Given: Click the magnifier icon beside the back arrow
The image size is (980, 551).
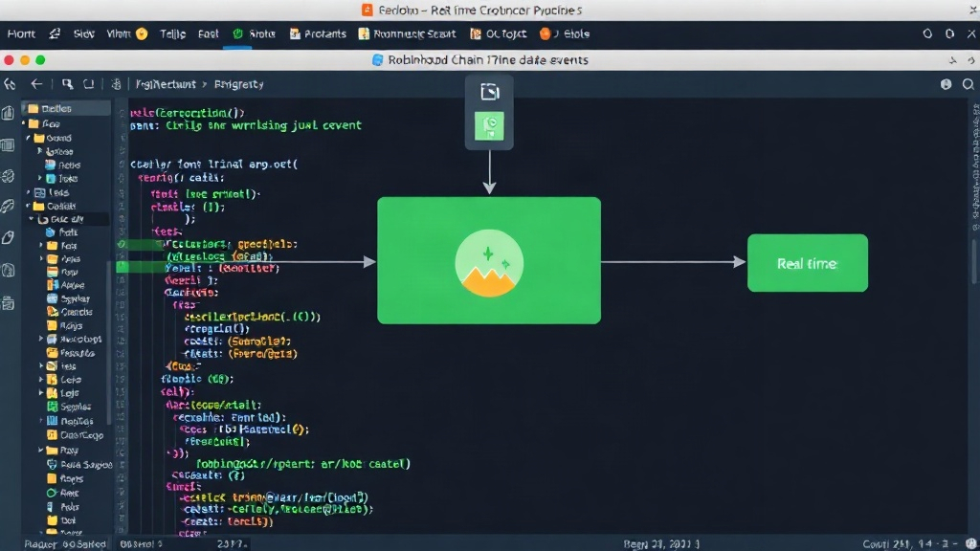Looking at the screenshot, I should point(67,84).
